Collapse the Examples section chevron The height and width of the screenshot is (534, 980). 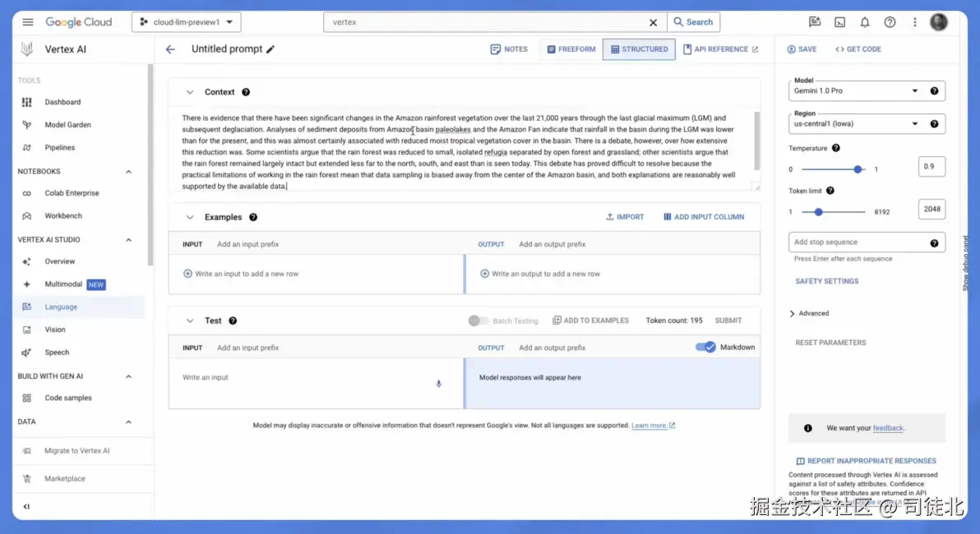(189, 218)
